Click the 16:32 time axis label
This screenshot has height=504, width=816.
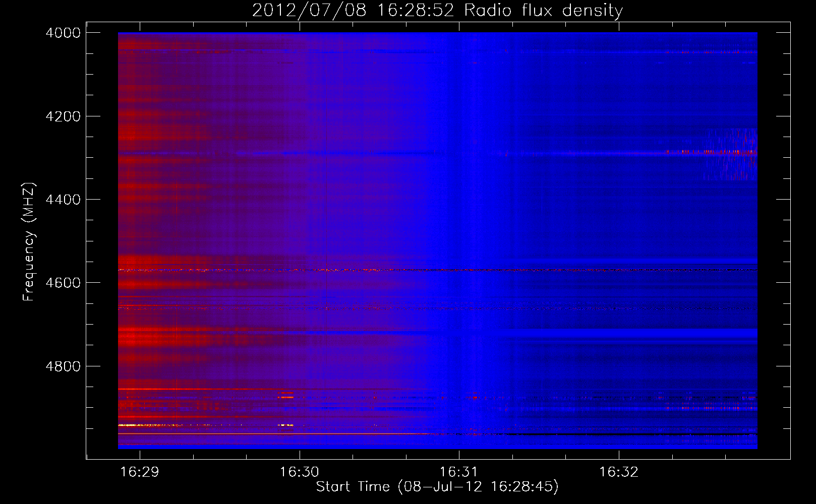pos(619,472)
